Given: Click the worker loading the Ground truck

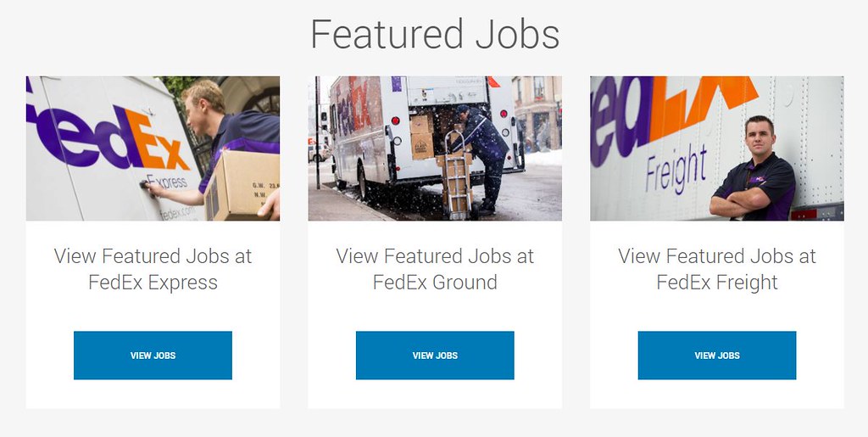Looking at the screenshot, I should pos(485,153).
